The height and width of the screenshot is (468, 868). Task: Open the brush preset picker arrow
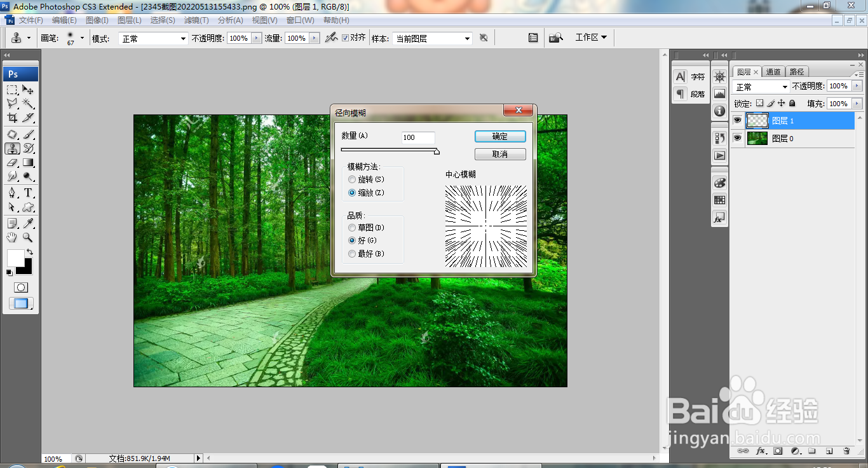click(82, 38)
